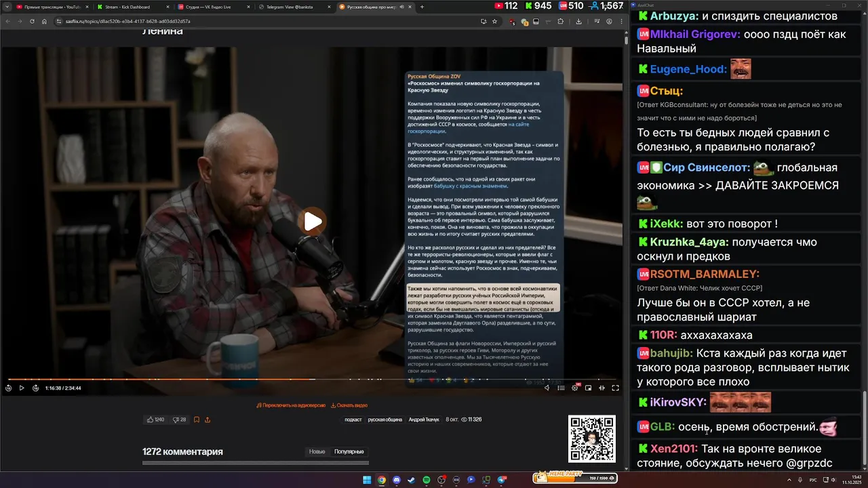The height and width of the screenshot is (488, 868).
Task: Click the "Сир Свинселот" username in chat
Action: tap(707, 168)
